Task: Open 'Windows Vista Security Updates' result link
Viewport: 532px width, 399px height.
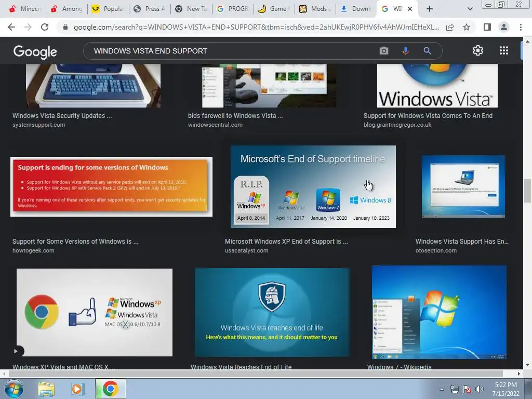Action: 62,116
